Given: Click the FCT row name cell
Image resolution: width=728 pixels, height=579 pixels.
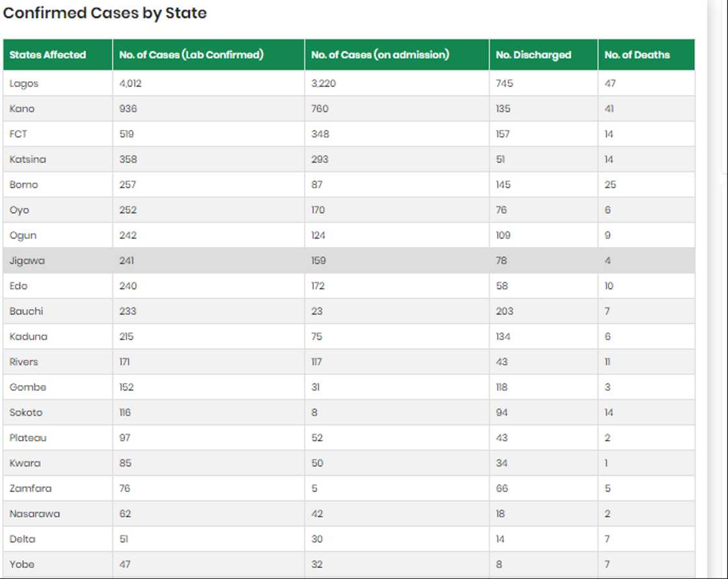Looking at the screenshot, I should tap(18, 134).
